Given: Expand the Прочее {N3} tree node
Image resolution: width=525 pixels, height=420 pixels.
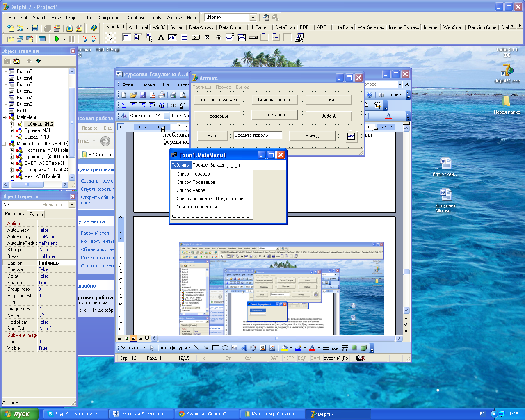Looking at the screenshot, I should tap(12, 130).
